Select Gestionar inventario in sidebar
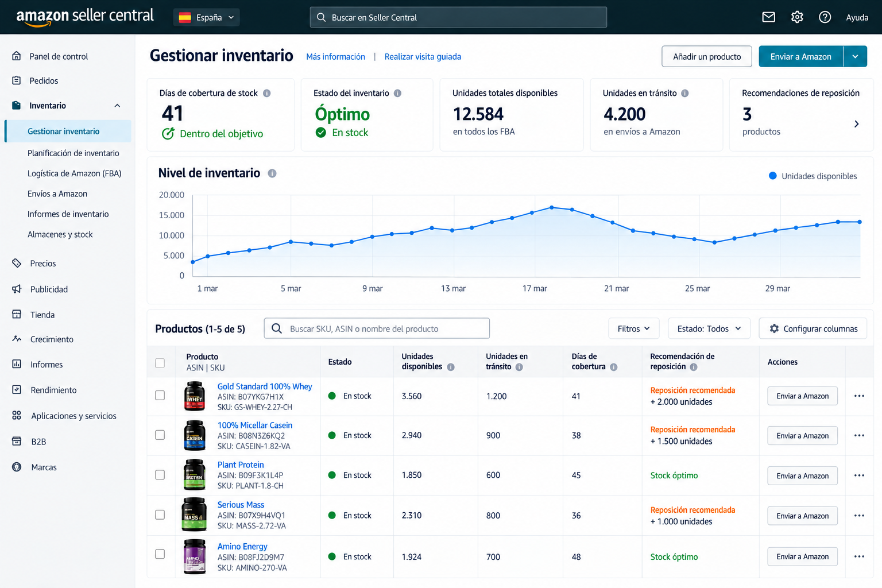 click(68, 131)
